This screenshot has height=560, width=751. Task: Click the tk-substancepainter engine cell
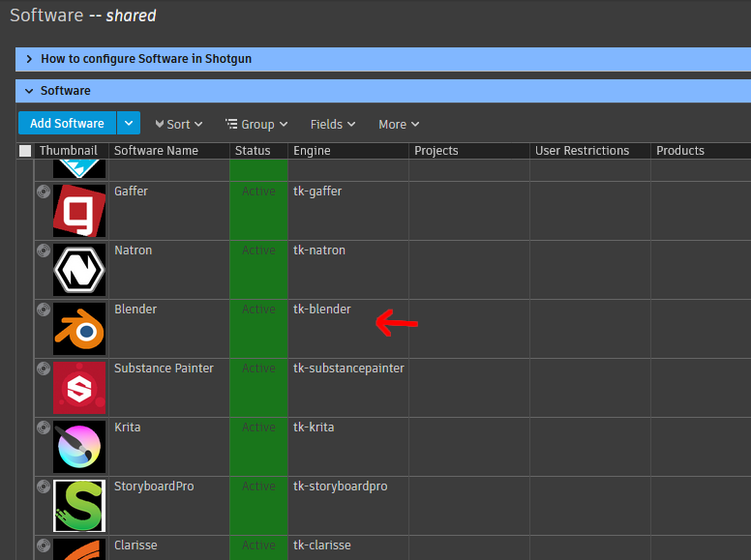point(348,388)
